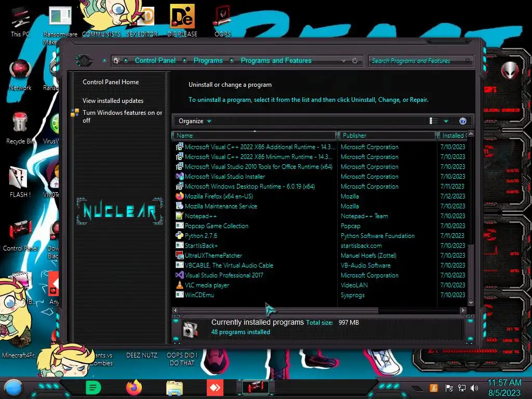Screen dimensions: 532x399
Task: Click the Manuel Hoefs (Zottel) publisher cell
Action: 368,256
